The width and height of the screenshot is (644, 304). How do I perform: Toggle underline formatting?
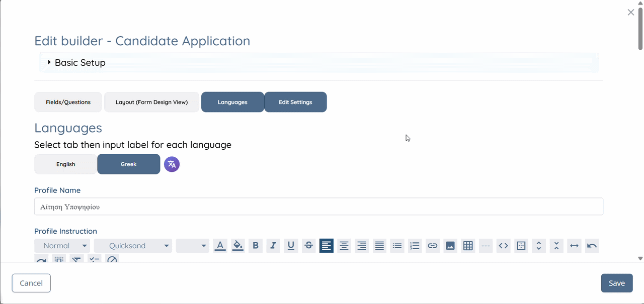291,246
